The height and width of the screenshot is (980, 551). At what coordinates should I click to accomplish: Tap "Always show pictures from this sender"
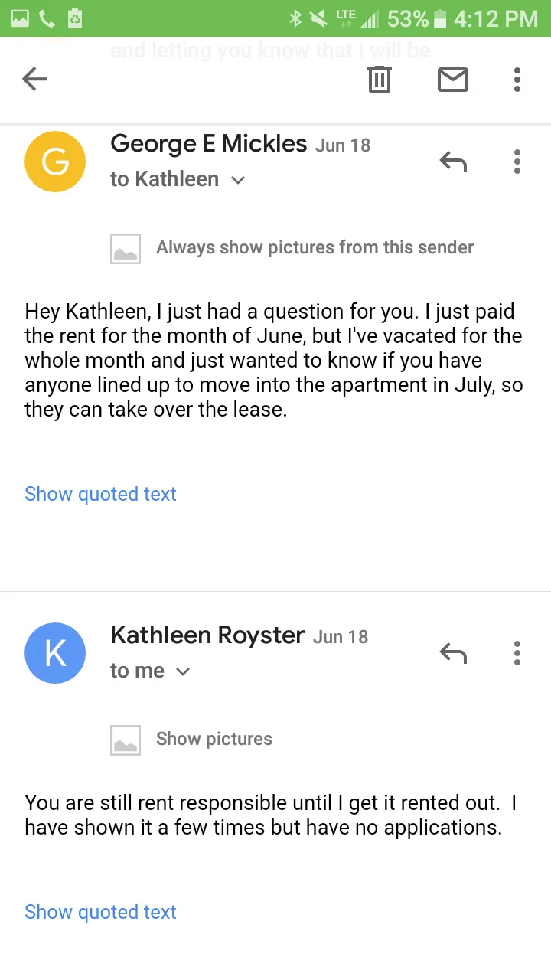coord(315,247)
